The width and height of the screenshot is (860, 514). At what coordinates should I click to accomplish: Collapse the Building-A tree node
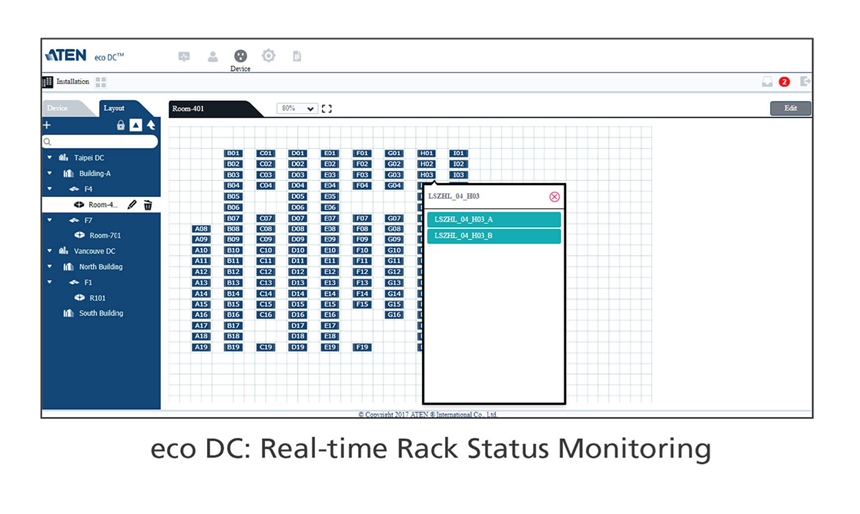50,173
